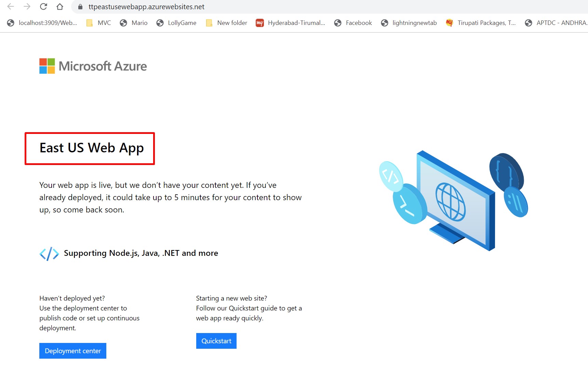Image resolution: width=588 pixels, height=387 pixels.
Task: Go to the browser home icon
Action: point(60,6)
